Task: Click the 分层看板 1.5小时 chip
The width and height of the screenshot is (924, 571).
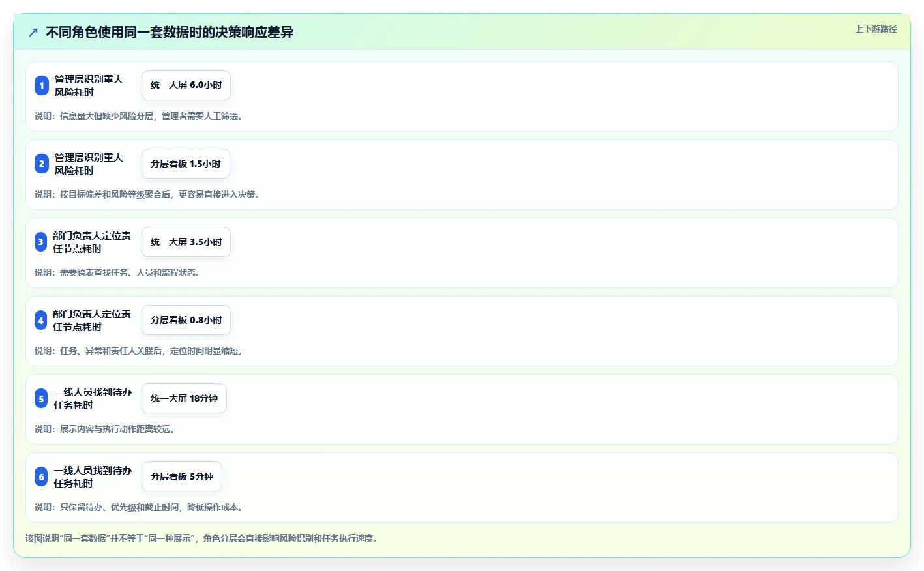Action: click(x=186, y=164)
